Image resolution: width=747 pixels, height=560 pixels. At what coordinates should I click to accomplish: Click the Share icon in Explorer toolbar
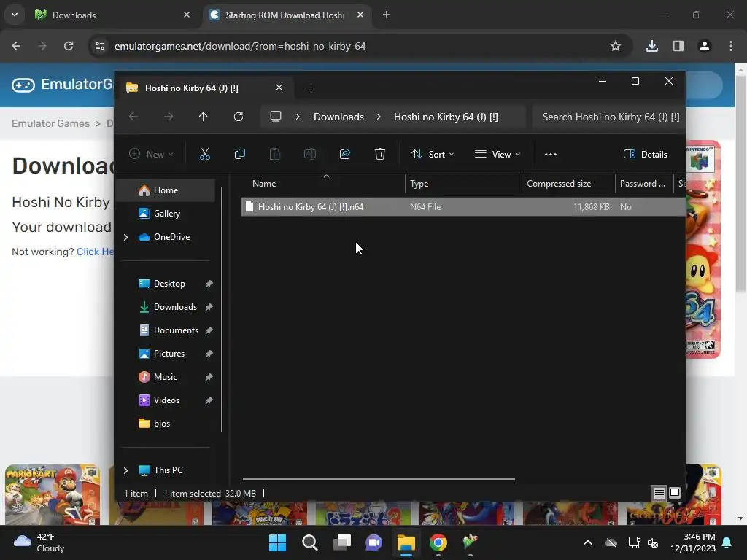pyautogui.click(x=345, y=154)
